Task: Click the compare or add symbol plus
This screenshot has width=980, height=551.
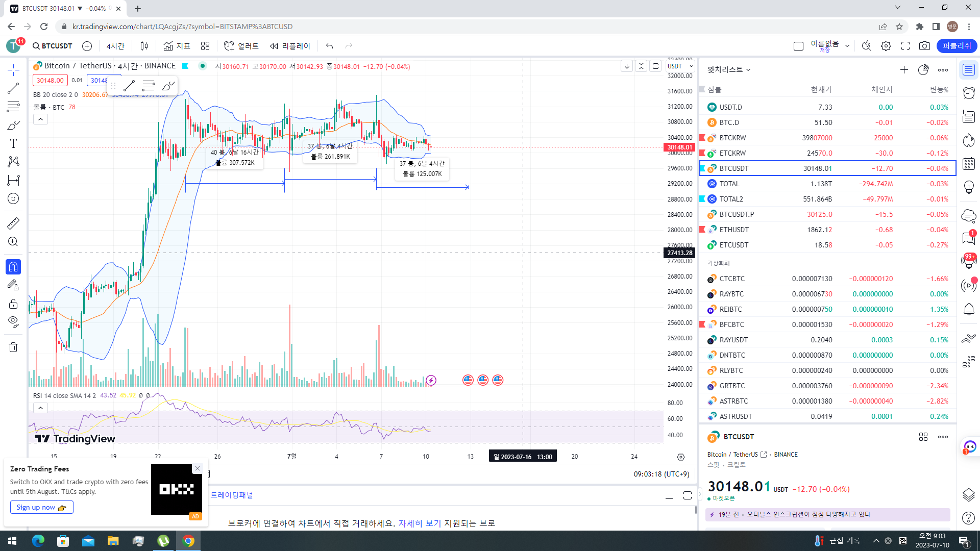Action: coord(87,46)
